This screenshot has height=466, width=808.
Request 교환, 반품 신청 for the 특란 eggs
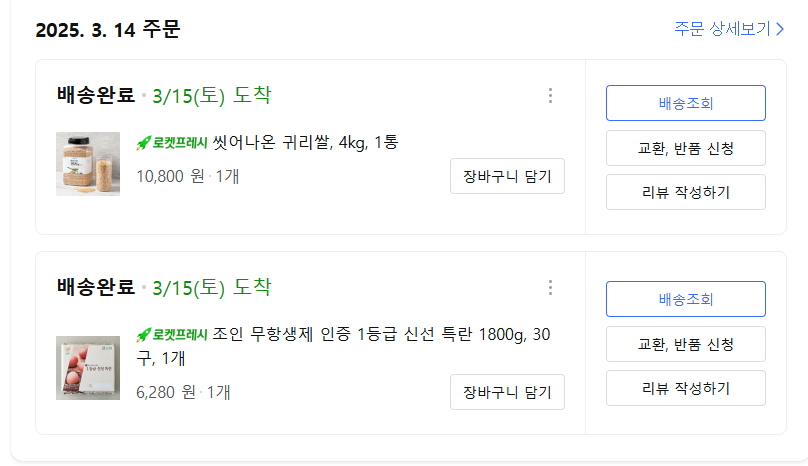[x=685, y=344]
